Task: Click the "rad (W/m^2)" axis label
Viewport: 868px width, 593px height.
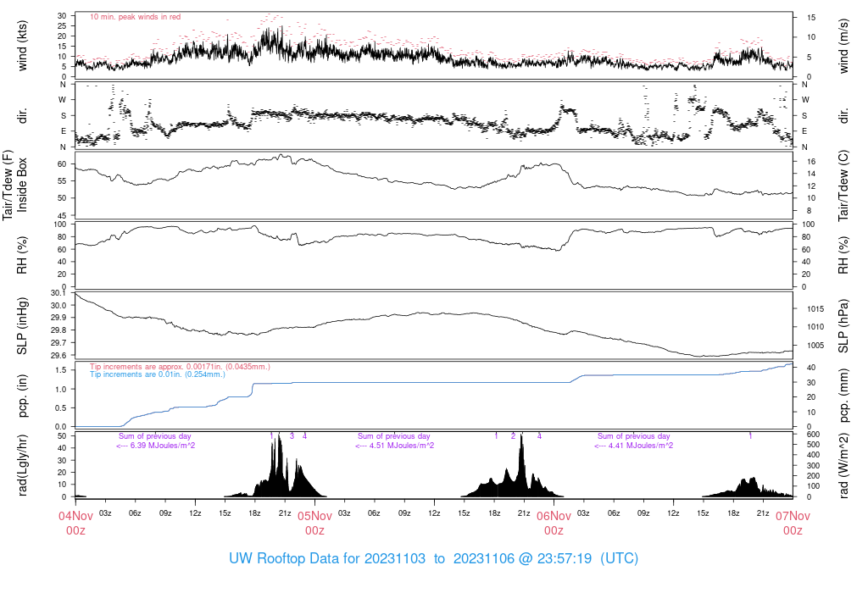Action: tap(843, 466)
